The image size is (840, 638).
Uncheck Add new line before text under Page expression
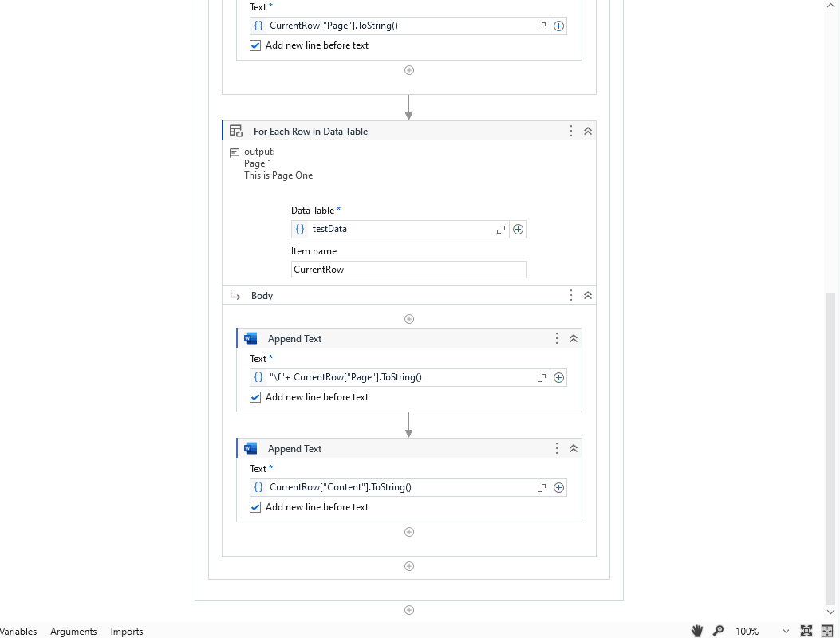[x=255, y=45]
